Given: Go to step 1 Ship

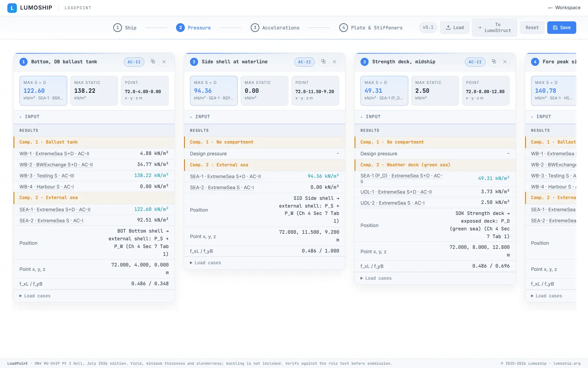Looking at the screenshot, I should click(x=125, y=28).
